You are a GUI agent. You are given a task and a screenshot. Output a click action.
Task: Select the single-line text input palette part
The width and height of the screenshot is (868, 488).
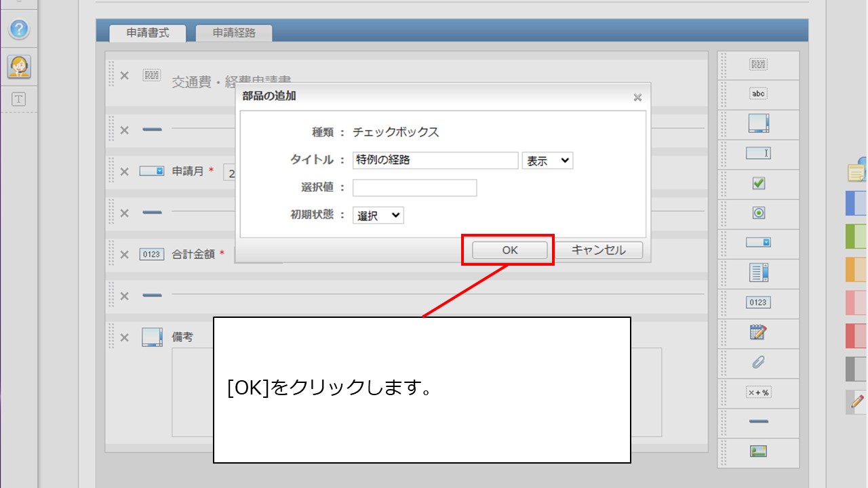tap(758, 153)
